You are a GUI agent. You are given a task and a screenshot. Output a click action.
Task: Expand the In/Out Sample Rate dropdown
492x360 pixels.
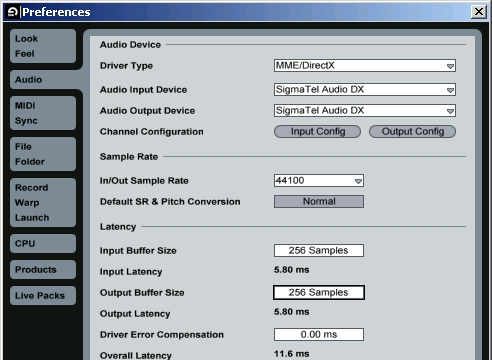(319, 181)
